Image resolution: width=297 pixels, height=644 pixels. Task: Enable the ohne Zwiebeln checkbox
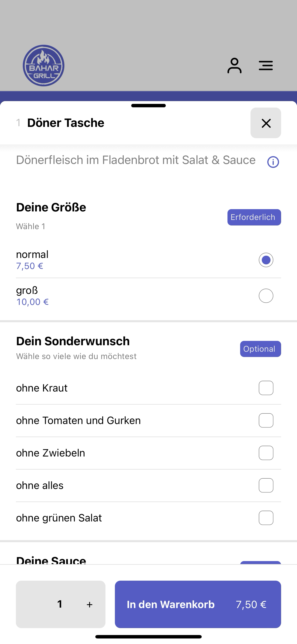tap(266, 453)
